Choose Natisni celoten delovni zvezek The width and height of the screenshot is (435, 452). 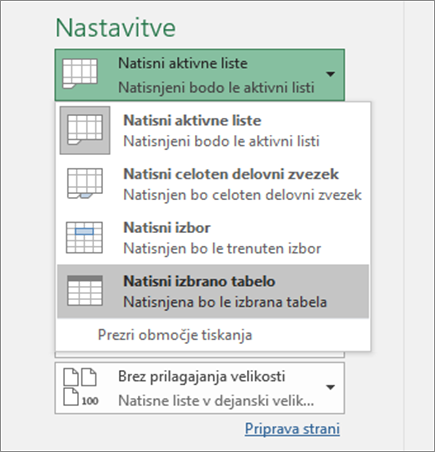click(213, 184)
